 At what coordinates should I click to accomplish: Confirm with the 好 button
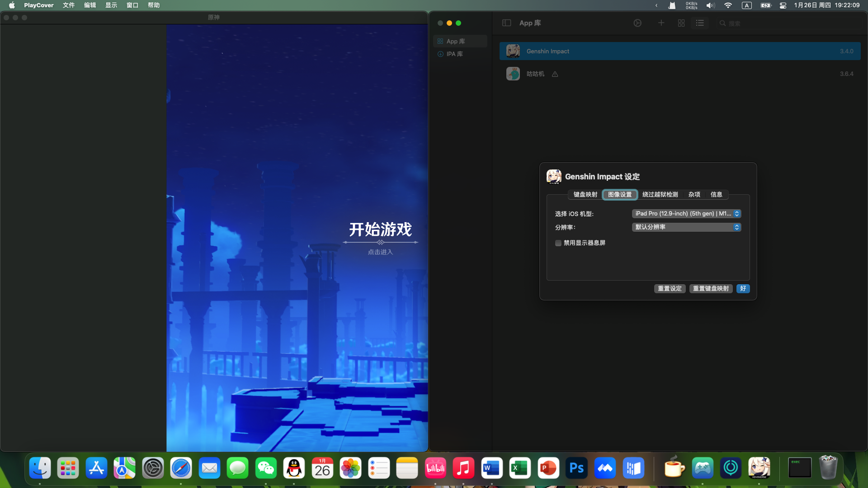pos(743,289)
